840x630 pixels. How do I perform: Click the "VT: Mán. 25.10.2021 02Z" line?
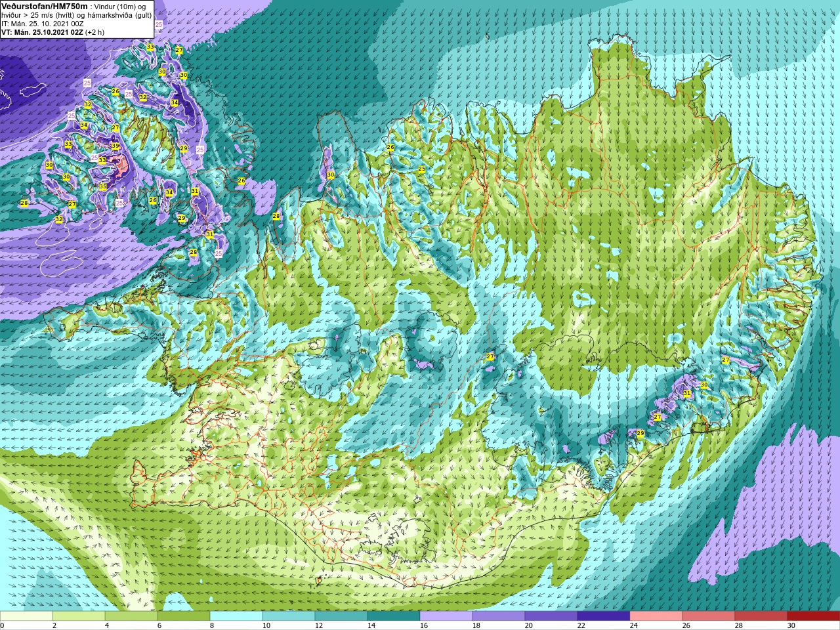tap(43, 32)
